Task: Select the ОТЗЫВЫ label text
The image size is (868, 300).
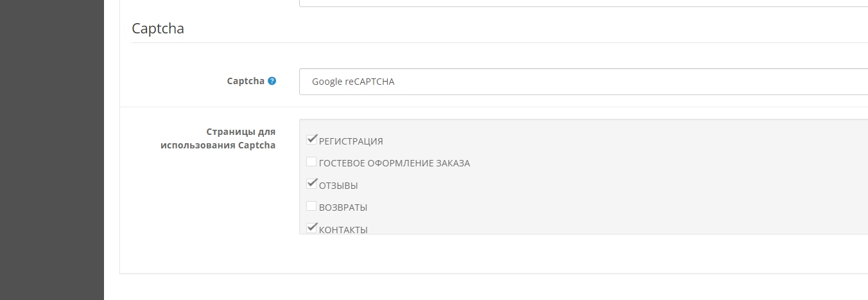Action: point(338,186)
